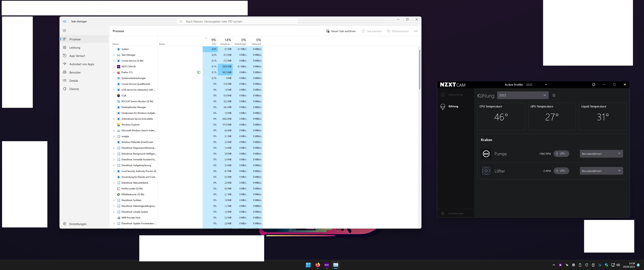Expand the Firefox (11) process group
The width and height of the screenshot is (644, 270).
click(x=114, y=72)
